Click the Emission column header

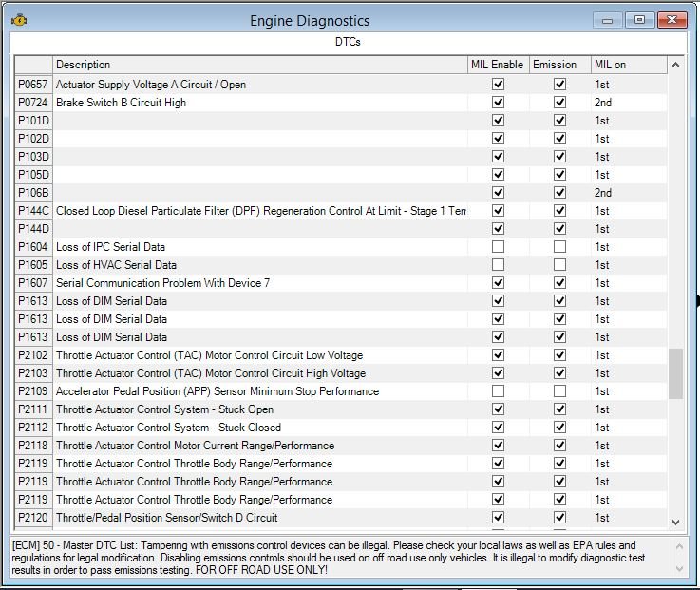click(559, 65)
